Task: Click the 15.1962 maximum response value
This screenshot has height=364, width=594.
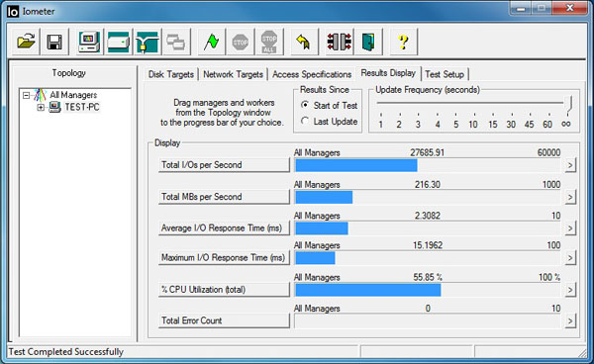Action: click(428, 245)
